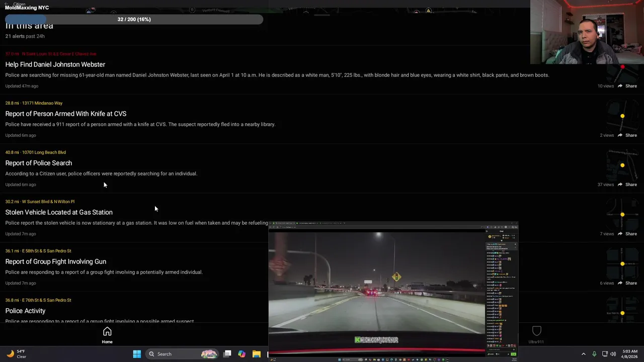Open the volume tray icon
The image size is (644, 362).
613,354
